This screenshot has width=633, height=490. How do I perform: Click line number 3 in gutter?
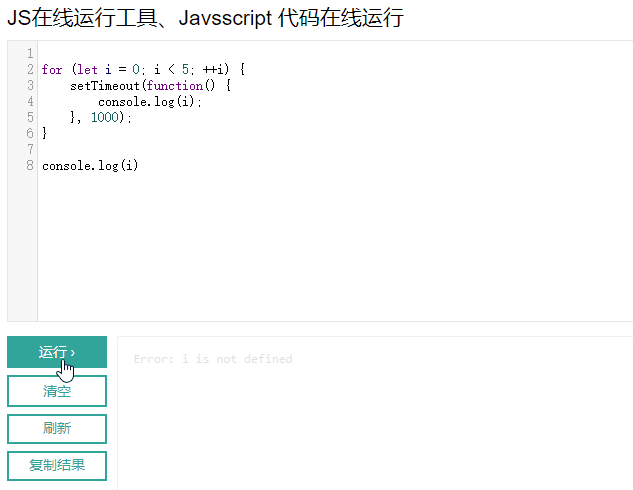(x=30, y=85)
